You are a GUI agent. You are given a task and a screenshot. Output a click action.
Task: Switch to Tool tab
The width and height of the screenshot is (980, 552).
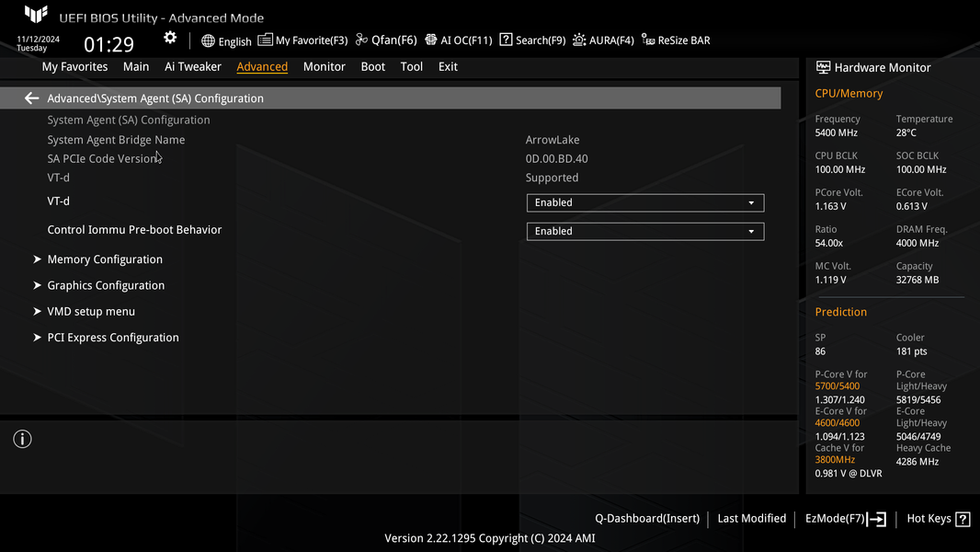tap(411, 66)
